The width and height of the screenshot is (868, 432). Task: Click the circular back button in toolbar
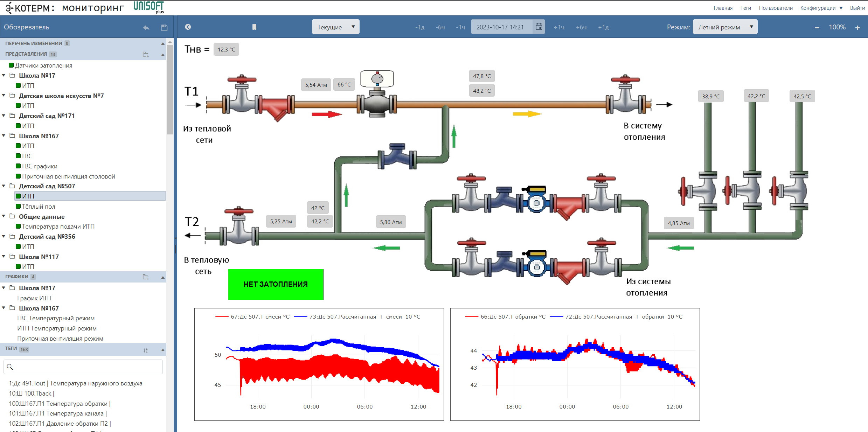click(188, 27)
